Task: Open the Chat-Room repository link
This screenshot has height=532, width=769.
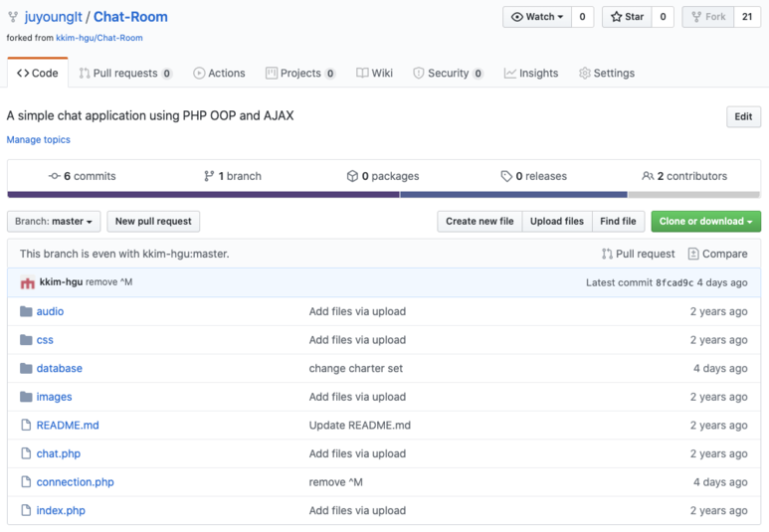Action: (x=130, y=17)
